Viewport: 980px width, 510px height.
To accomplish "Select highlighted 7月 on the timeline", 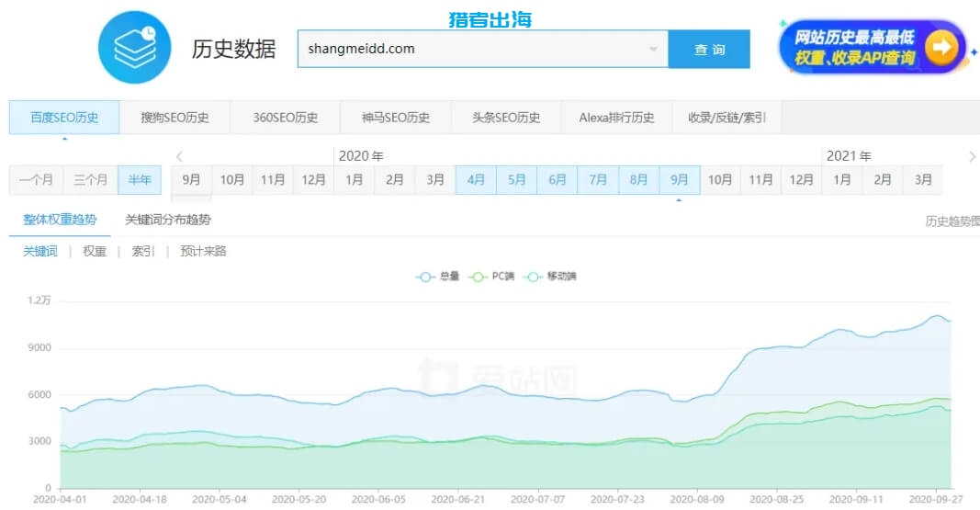I will (x=598, y=180).
